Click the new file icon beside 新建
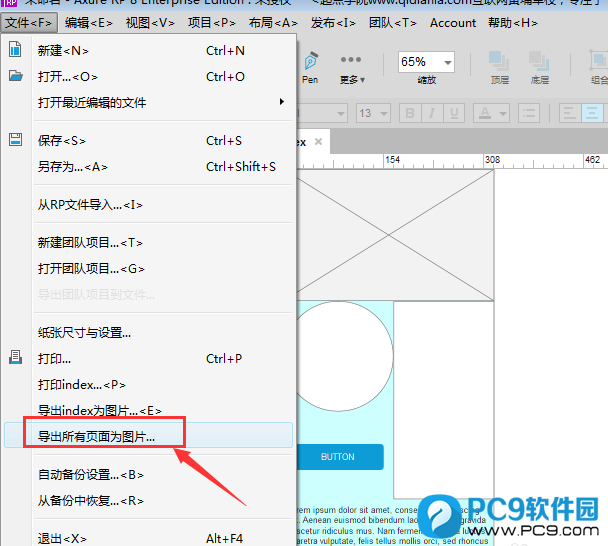 pyautogui.click(x=15, y=50)
